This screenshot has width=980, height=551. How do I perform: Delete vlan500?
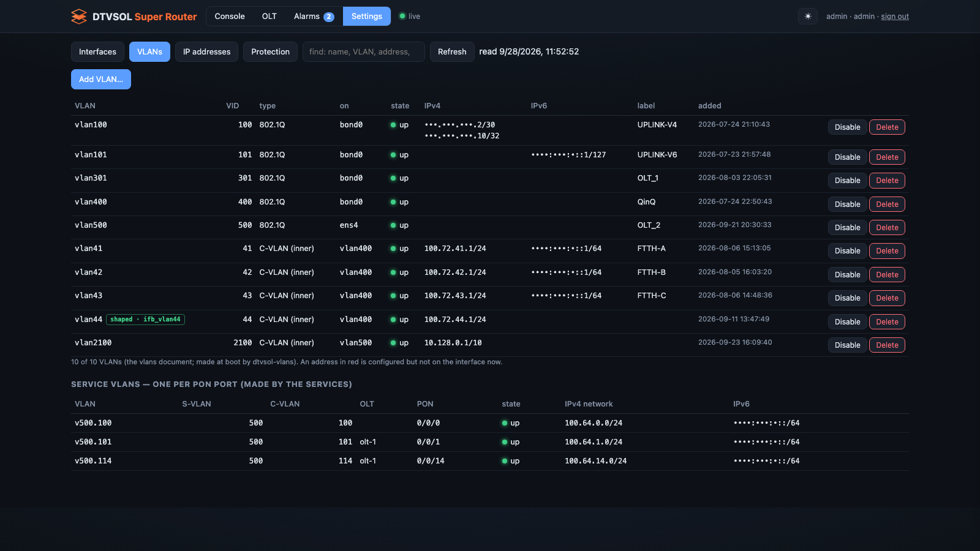tap(887, 228)
